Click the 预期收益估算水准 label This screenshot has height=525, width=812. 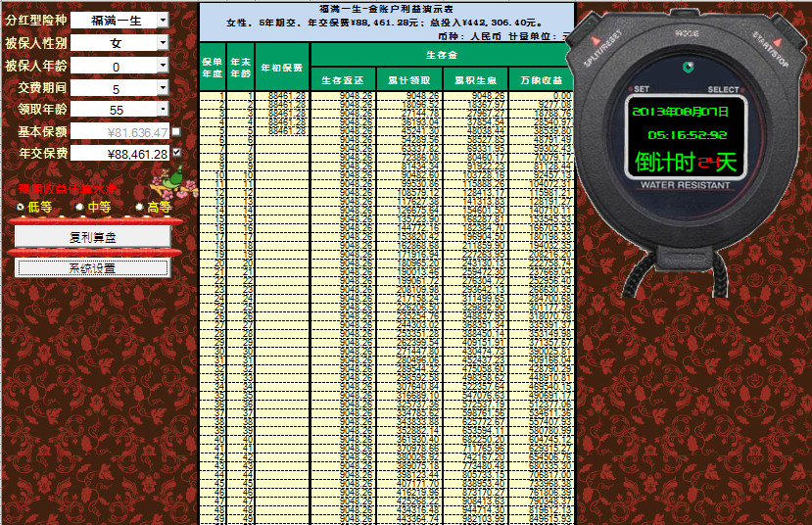point(68,189)
